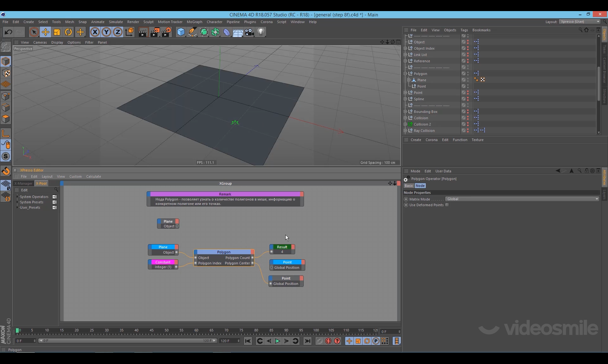Viewport: 608px width, 364px height.
Task: Open the Layout Xpresso dropdown
Action: pyautogui.click(x=579, y=22)
